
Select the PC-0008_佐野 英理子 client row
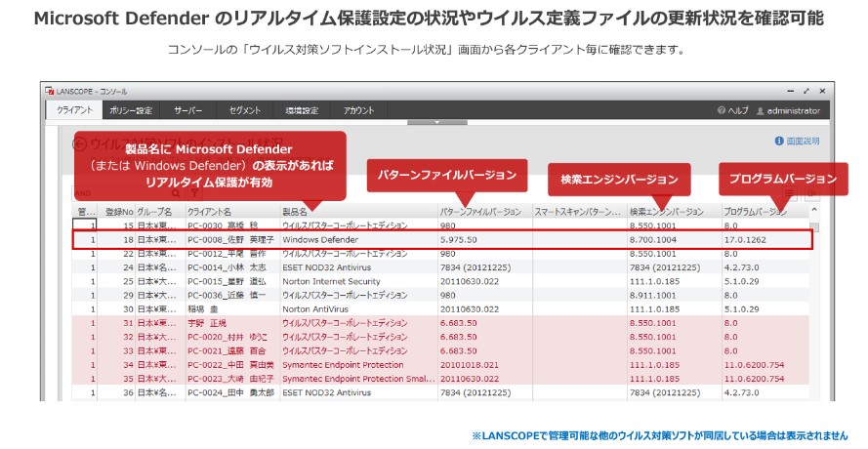[x=442, y=240]
